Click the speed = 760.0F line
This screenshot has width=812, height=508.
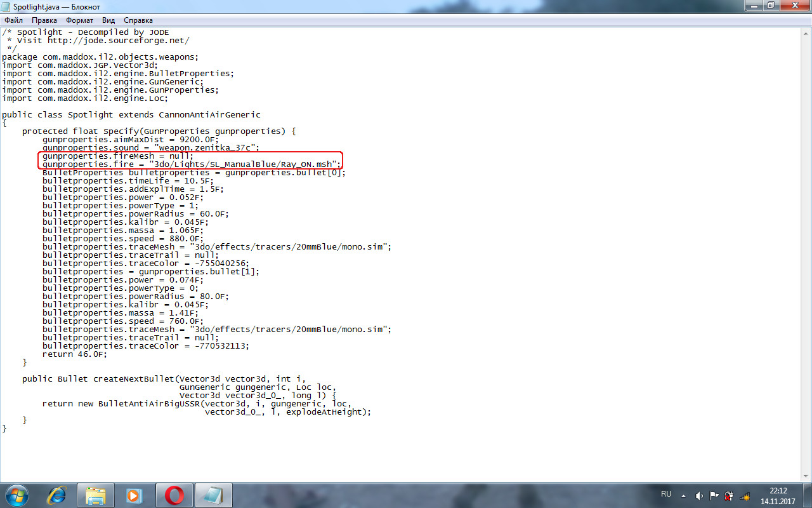(122, 321)
